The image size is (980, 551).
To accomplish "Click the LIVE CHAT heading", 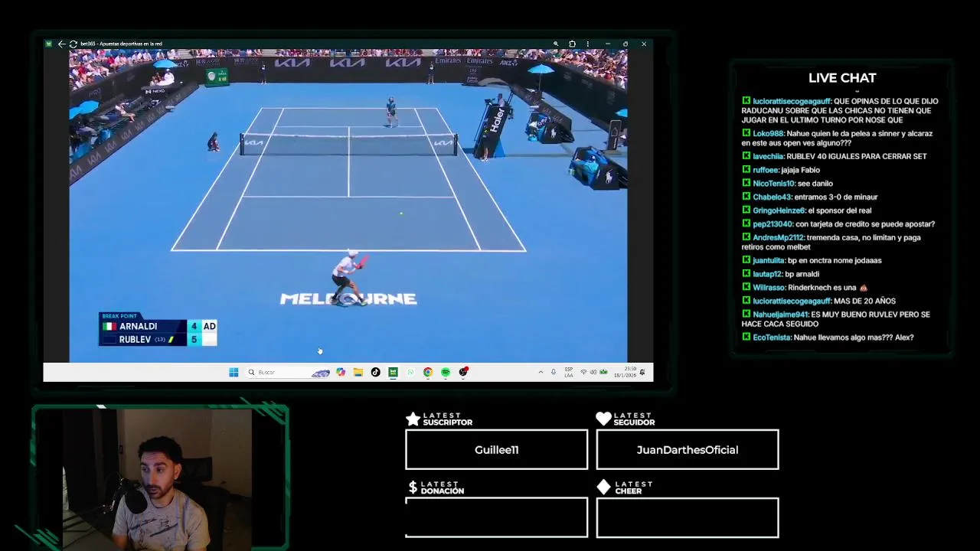I will pos(842,78).
